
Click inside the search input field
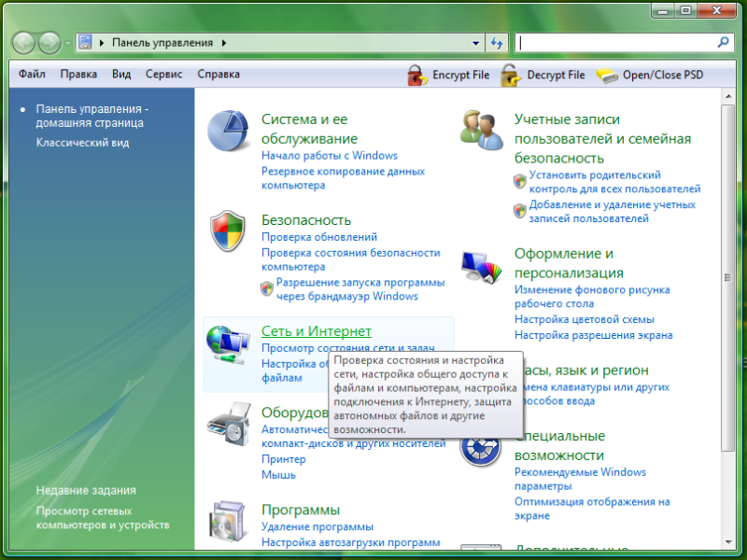(x=616, y=43)
